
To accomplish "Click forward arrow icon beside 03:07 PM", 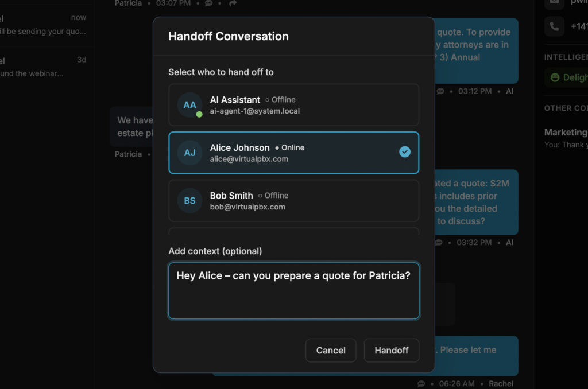I will click(233, 3).
